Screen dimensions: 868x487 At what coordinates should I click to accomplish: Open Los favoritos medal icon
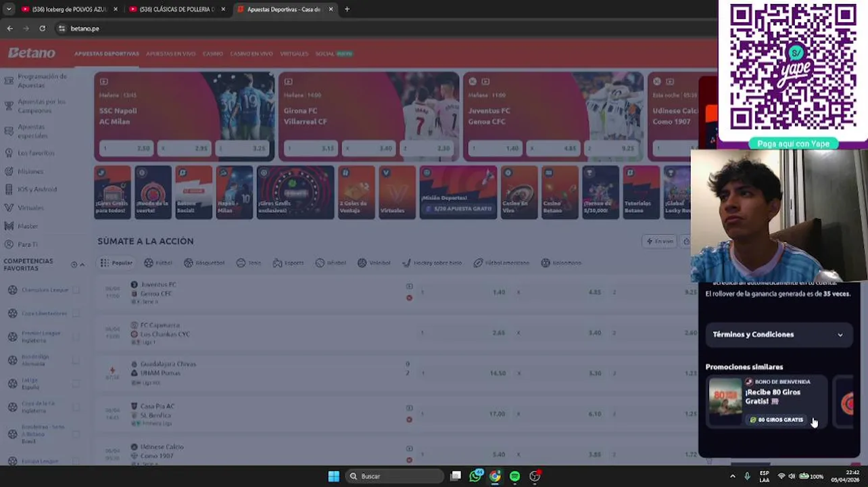(x=9, y=153)
